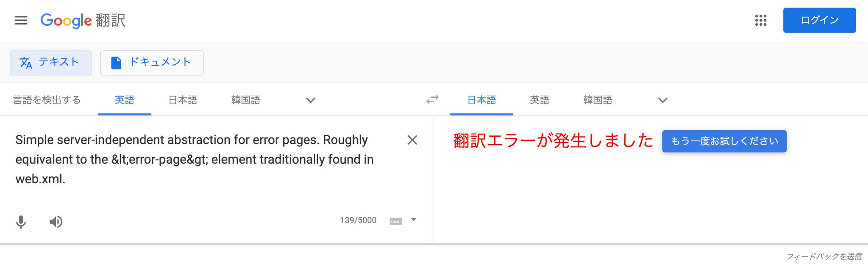The width and height of the screenshot is (868, 270).
Task: Click もう一度お試しください retry button
Action: click(724, 141)
